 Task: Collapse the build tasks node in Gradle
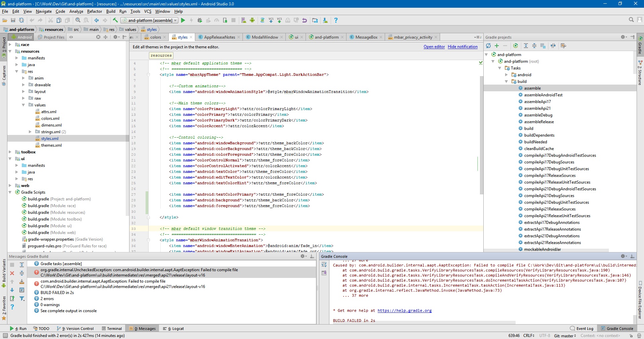point(506,82)
